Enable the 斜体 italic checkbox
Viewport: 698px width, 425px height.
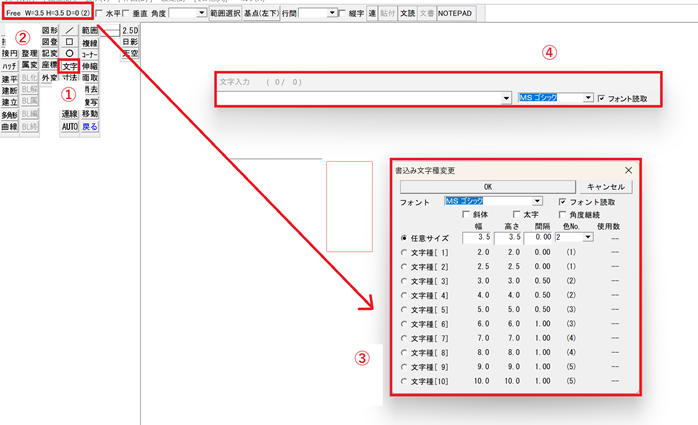click(467, 214)
